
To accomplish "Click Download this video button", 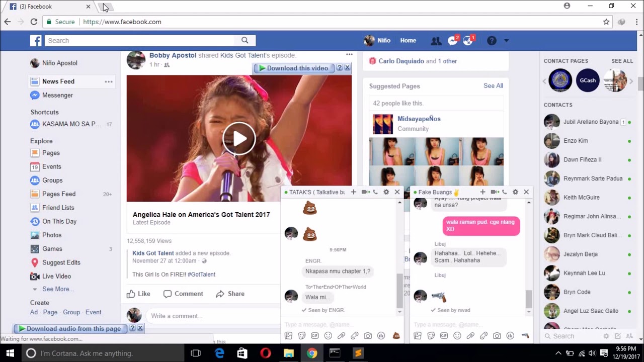I will point(294,68).
